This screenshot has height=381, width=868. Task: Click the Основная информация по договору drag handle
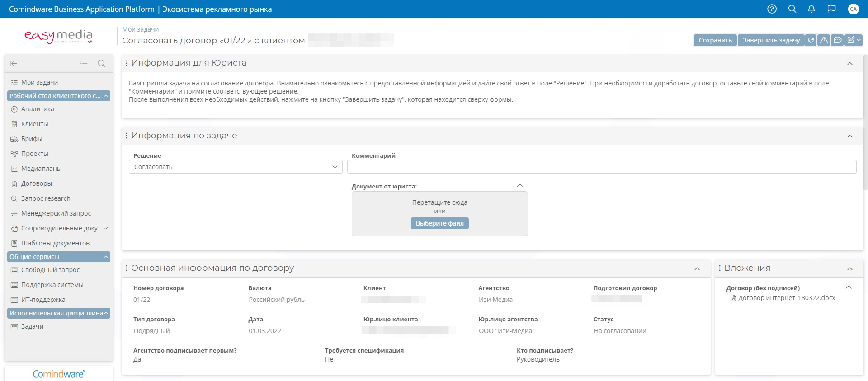127,268
